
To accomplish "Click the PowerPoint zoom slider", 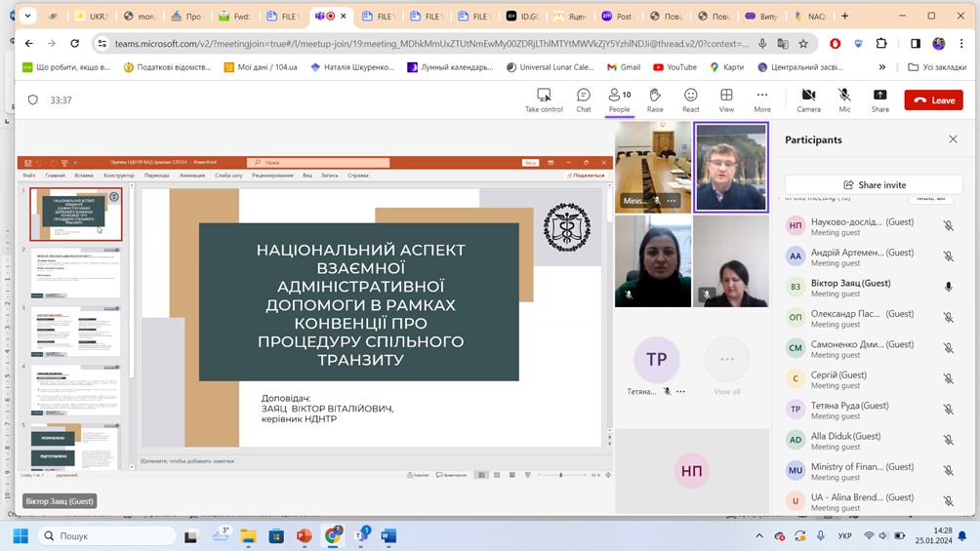I will click(560, 475).
